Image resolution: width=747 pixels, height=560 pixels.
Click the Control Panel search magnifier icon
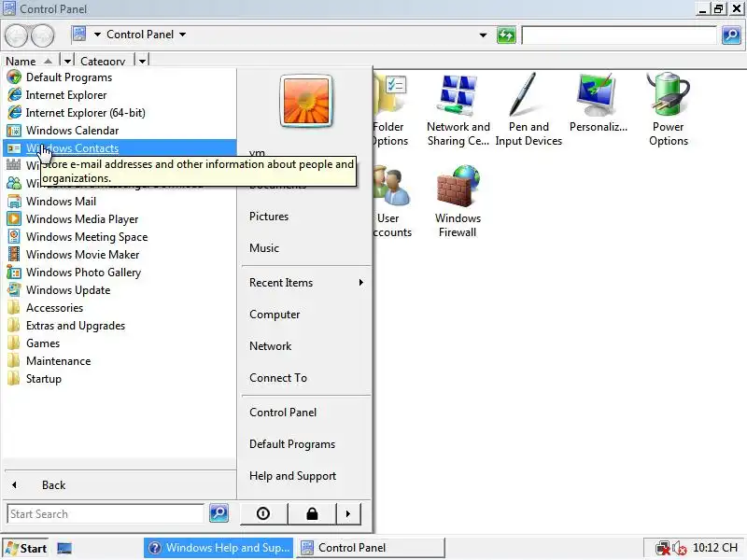pyautogui.click(x=731, y=35)
